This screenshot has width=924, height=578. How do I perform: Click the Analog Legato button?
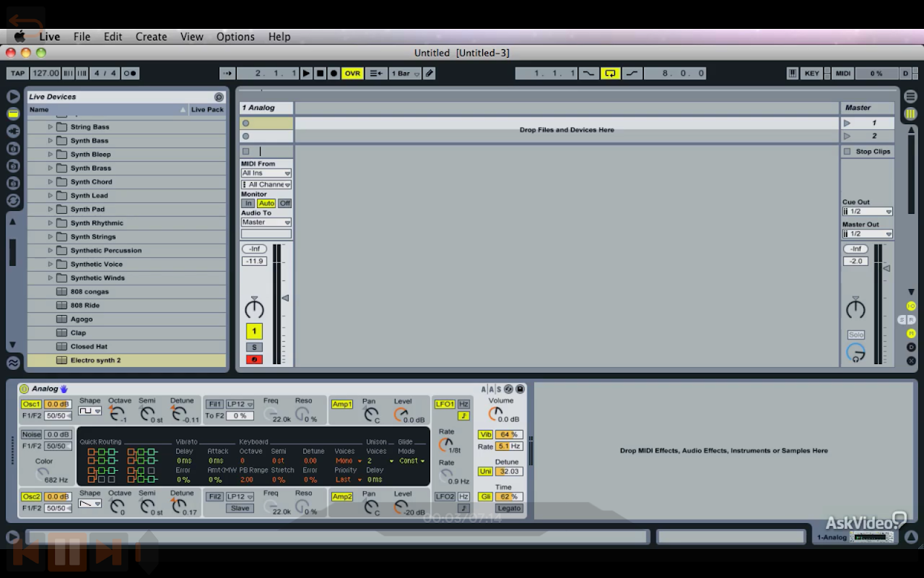pos(509,509)
